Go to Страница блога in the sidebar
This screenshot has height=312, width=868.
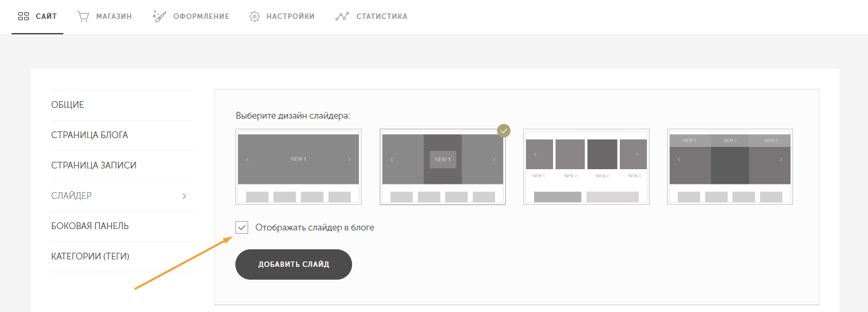coord(89,135)
